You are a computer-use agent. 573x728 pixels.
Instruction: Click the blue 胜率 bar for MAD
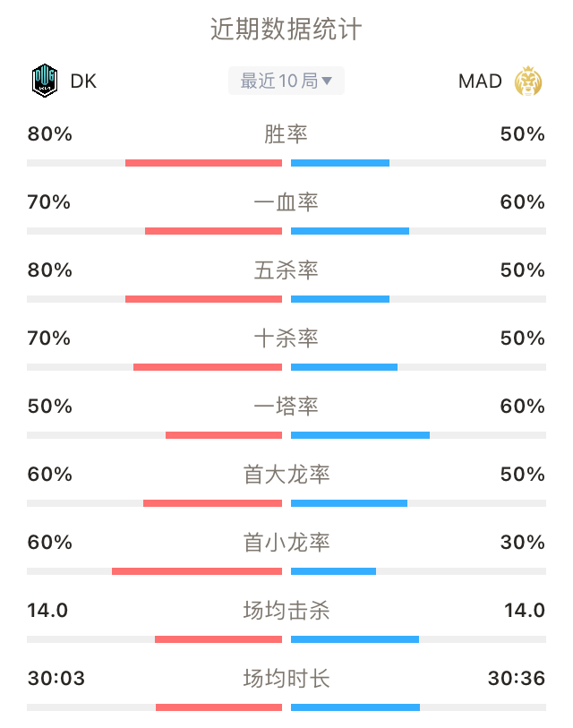click(340, 163)
